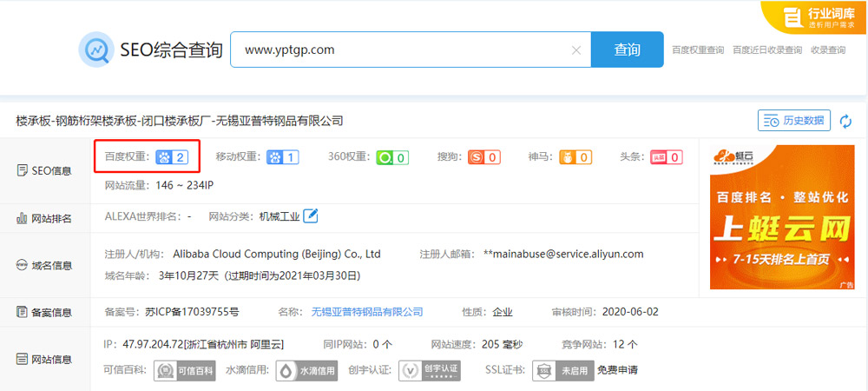Viewport: 868px width, 391px height.
Task: Click the 360 weight green badge
Action: point(391,157)
